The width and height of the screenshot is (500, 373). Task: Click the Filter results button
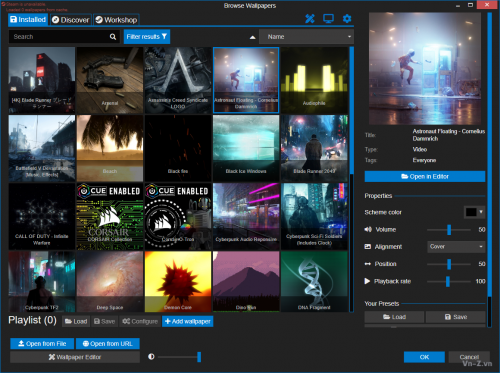click(x=147, y=37)
